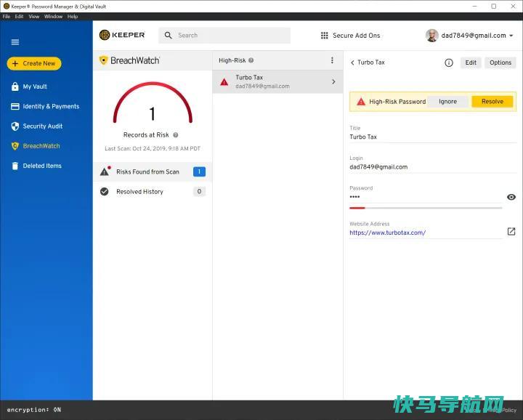This screenshot has height=420, width=523.
Task: Click the Records at Risk gauge
Action: click(x=153, y=103)
